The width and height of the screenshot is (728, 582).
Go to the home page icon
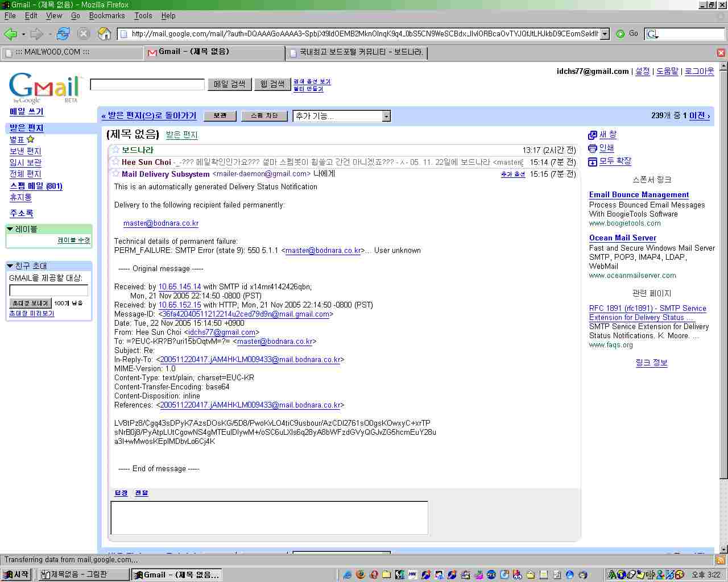click(x=104, y=34)
